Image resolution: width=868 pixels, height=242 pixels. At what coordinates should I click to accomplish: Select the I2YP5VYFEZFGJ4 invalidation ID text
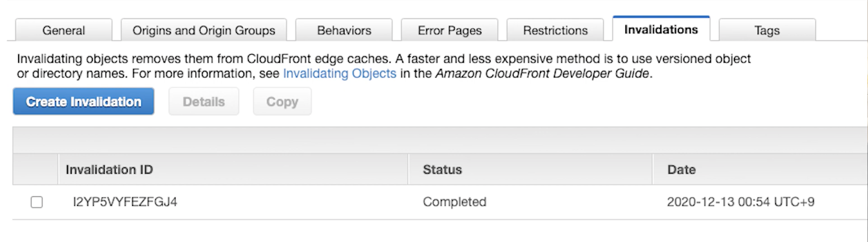click(x=125, y=202)
